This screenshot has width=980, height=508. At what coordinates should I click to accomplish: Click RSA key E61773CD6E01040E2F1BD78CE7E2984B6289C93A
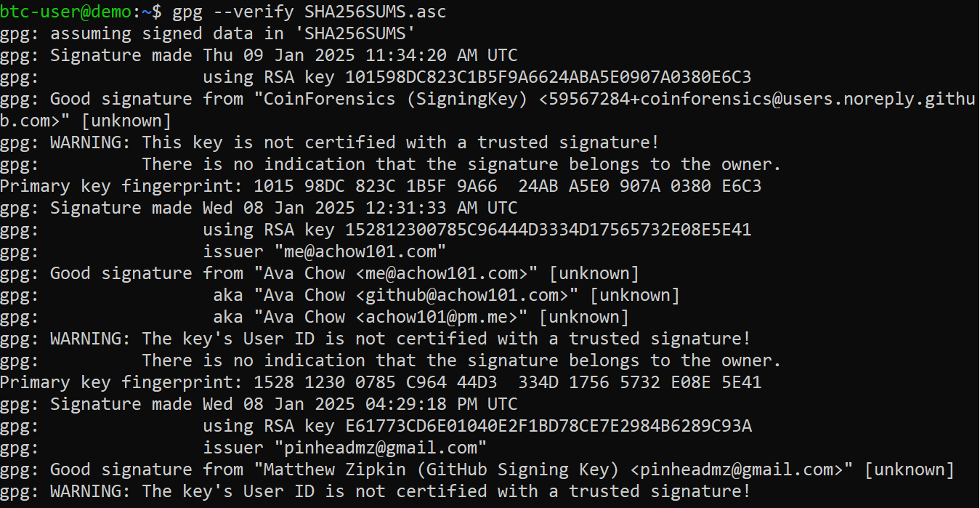point(548,426)
